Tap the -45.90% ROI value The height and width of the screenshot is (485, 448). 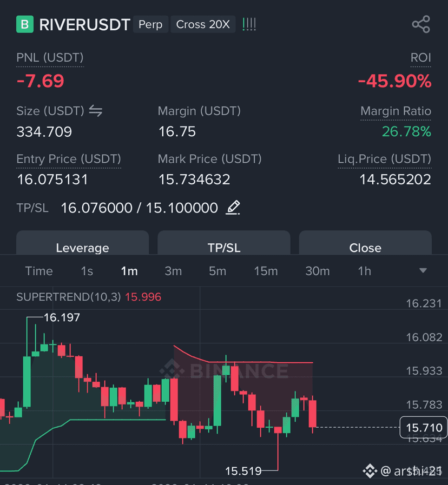point(394,81)
